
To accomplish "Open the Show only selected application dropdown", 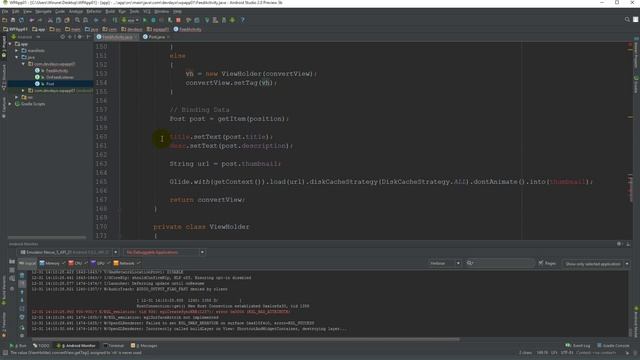I will [596, 264].
